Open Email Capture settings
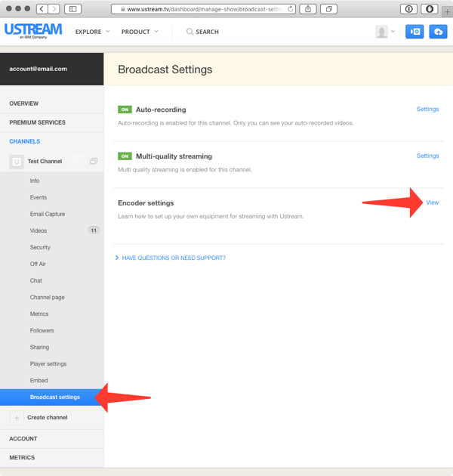 [48, 214]
